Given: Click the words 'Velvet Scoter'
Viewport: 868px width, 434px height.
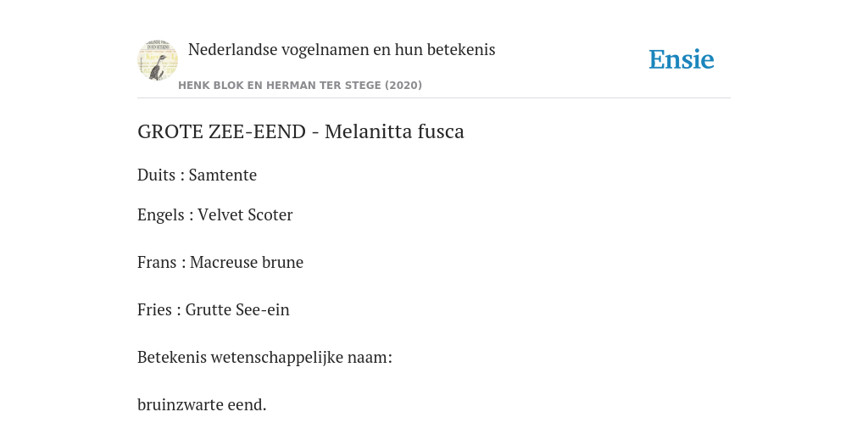Looking at the screenshot, I should (x=245, y=214).
